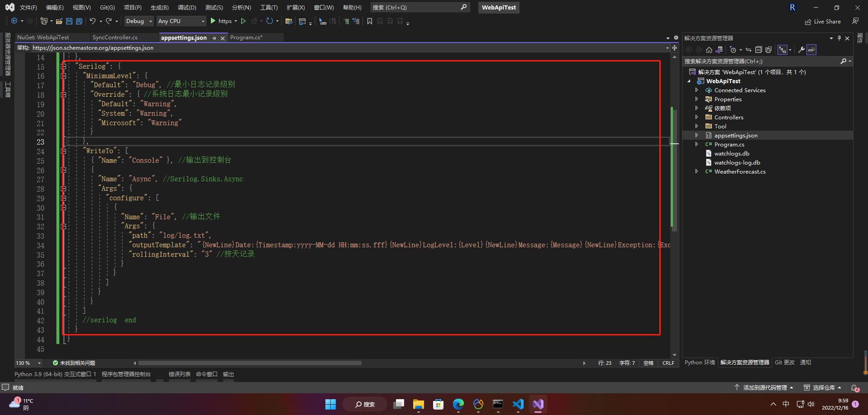Expand the Program.cs node in Solution Explorer

(x=697, y=144)
